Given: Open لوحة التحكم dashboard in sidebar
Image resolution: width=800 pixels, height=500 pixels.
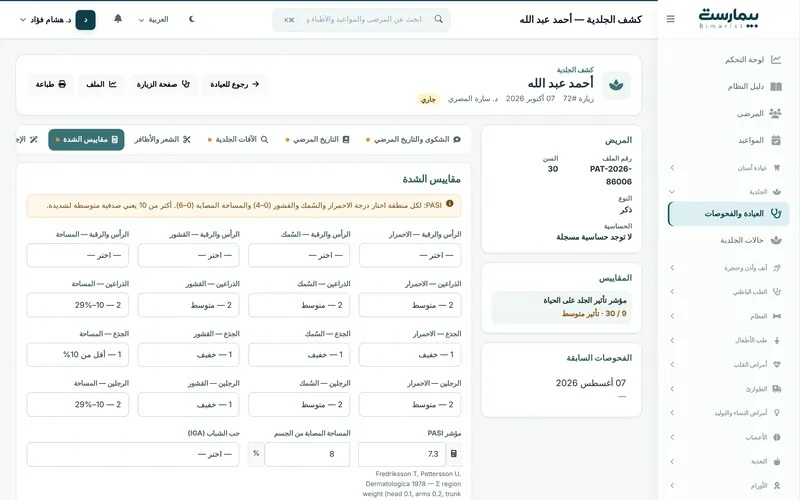Looking at the screenshot, I should 729,60.
